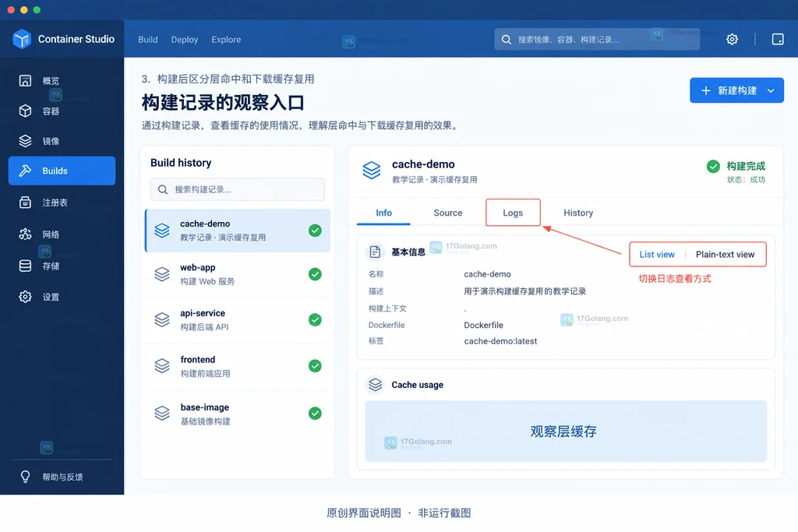Open the History tab
This screenshot has height=532, width=798.
coord(578,213)
